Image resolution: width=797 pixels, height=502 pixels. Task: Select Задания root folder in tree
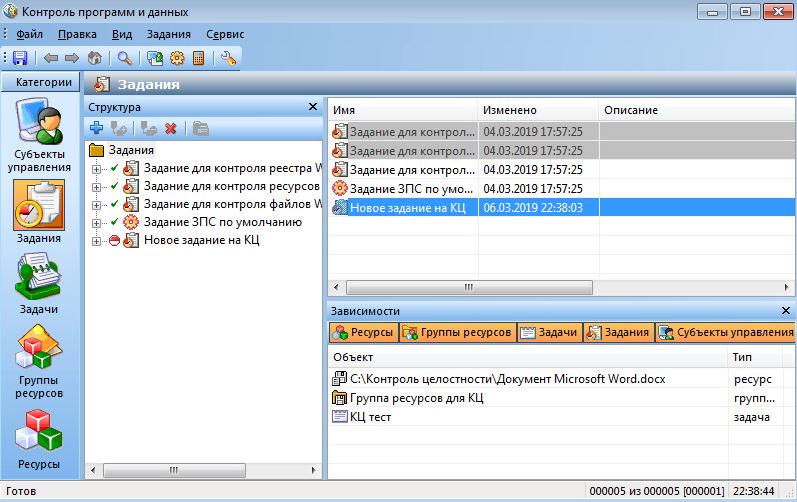click(131, 150)
